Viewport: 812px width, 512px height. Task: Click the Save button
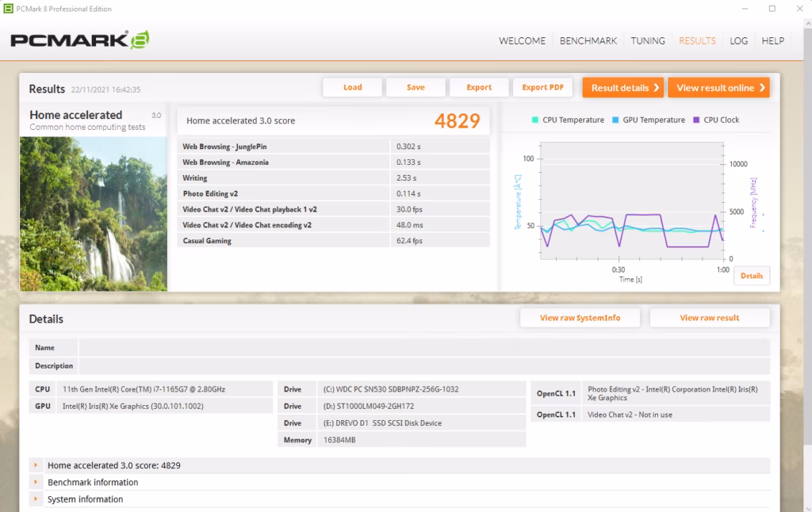click(416, 87)
